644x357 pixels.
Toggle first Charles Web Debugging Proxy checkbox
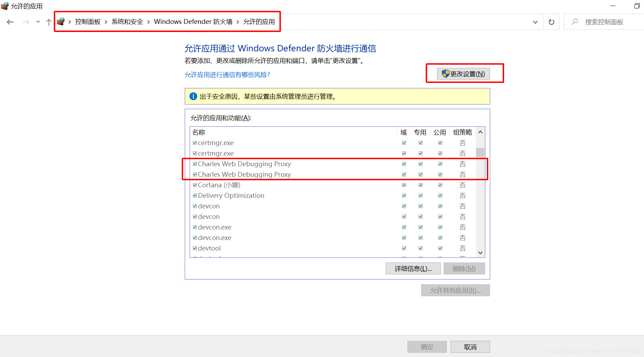tap(195, 164)
